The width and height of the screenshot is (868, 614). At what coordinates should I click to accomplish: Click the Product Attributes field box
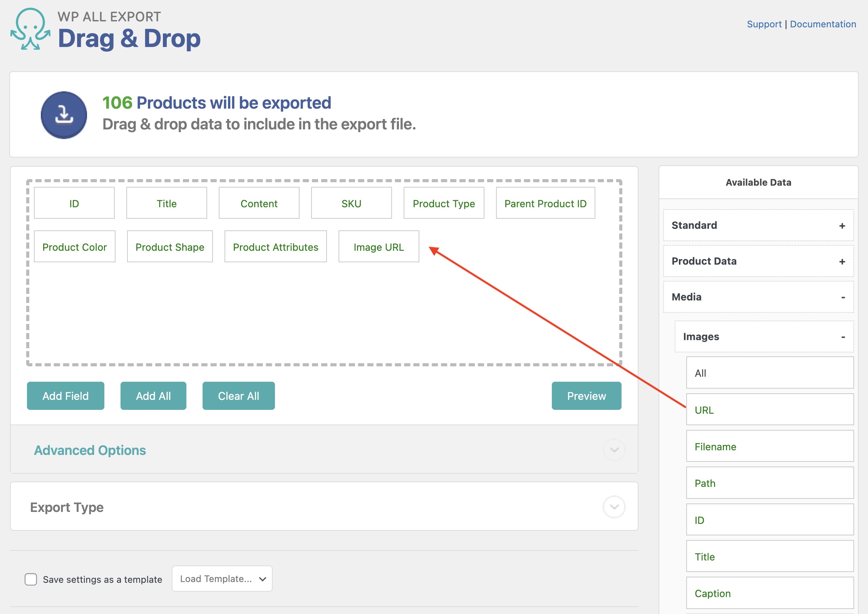tap(275, 247)
